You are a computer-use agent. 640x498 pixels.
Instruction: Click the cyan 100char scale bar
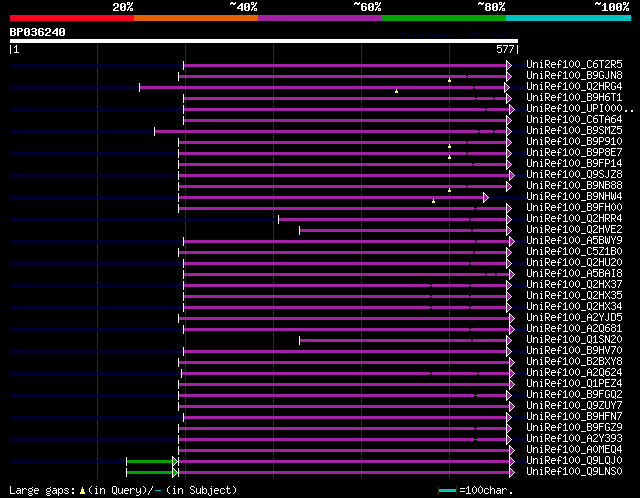pos(447,490)
